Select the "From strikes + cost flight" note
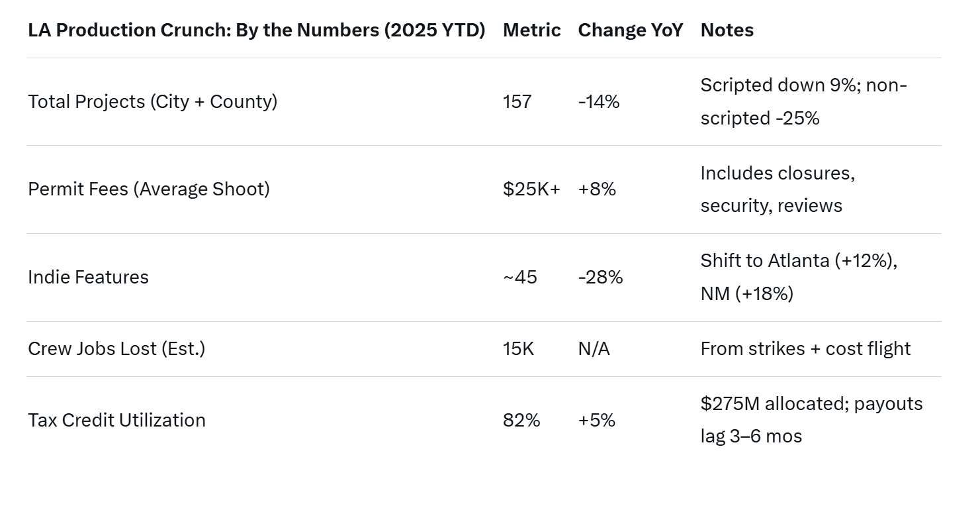Screen dimensions: 980x510 coord(805,349)
